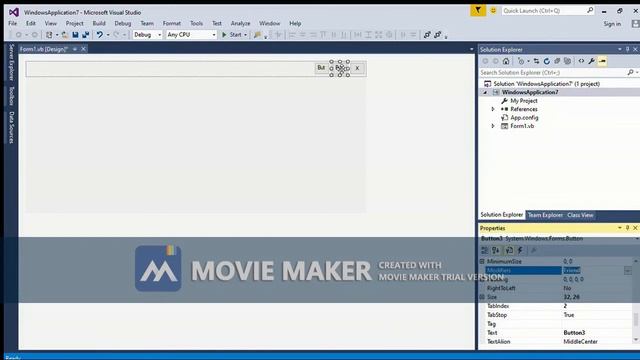
Task: Open the notifications flag icon
Action: [478, 11]
